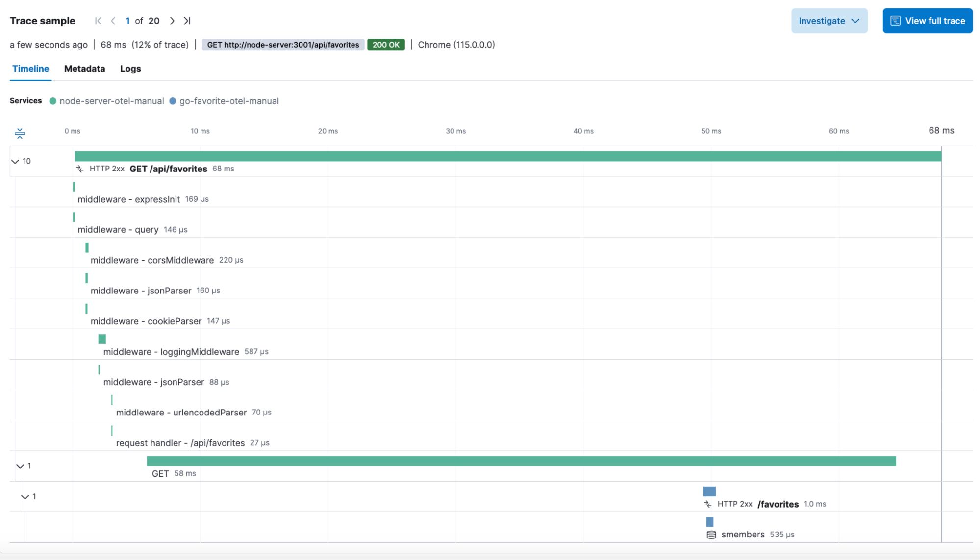This screenshot has width=980, height=560.
Task: Click the GET http://node-server:3001/api/favorites URL link
Action: pyautogui.click(x=283, y=45)
